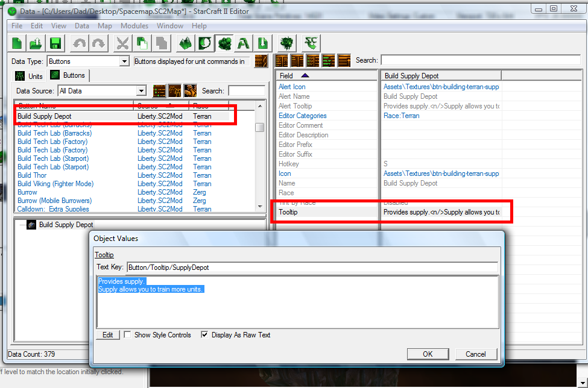The width and height of the screenshot is (588, 388).
Task: Click the creature icon left of list Search
Action: [190, 90]
